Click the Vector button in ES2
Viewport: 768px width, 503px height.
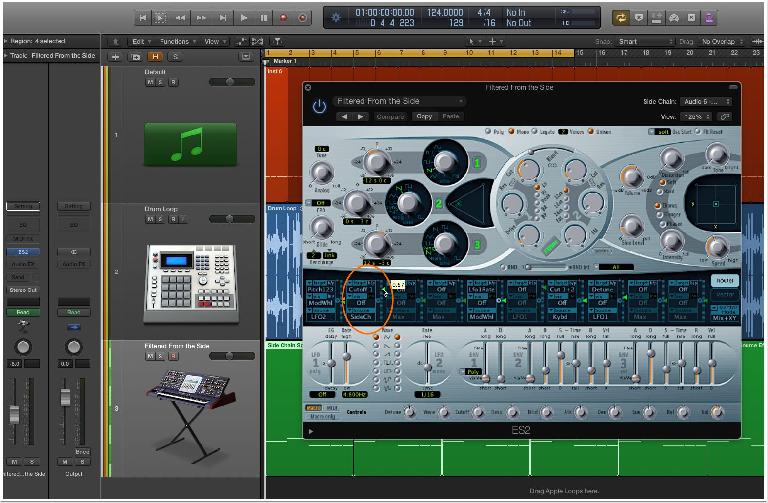click(x=724, y=294)
